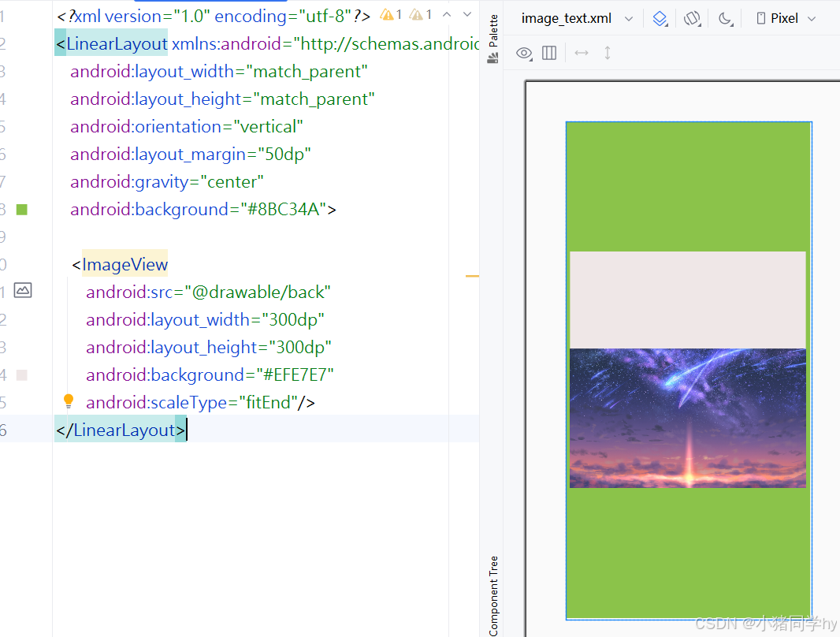The image size is (840, 637).
Task: Click the horizontal expand arrows icon
Action: coord(582,53)
